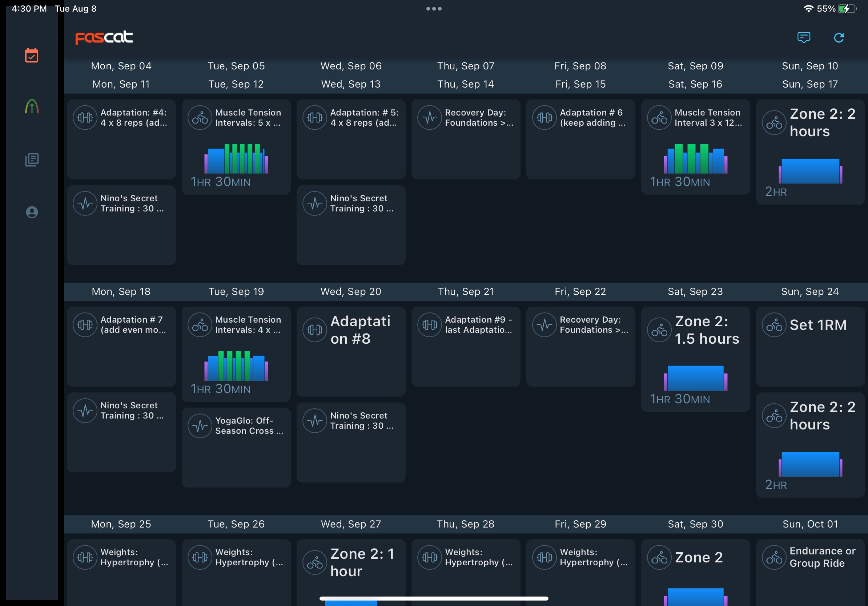This screenshot has height=606, width=868.
Task: Tap bike icon of Muscle Tension Intervals 5 x
Action: (200, 118)
